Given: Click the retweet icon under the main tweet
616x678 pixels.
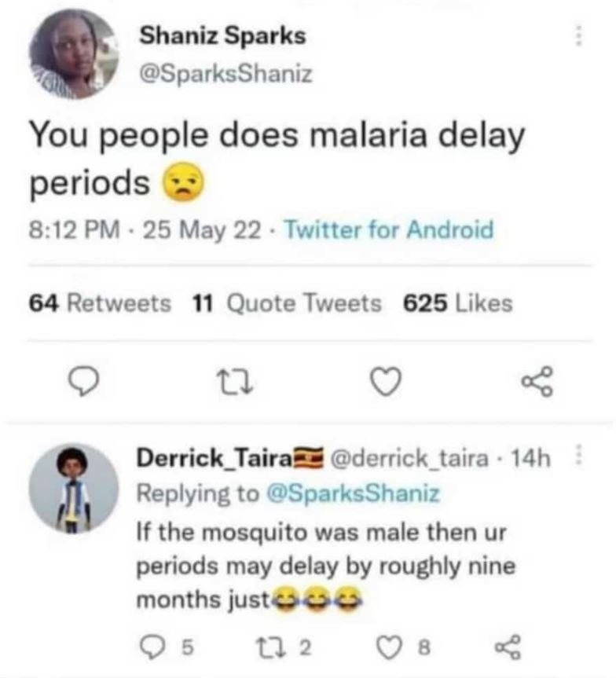Looking at the screenshot, I should tap(233, 381).
